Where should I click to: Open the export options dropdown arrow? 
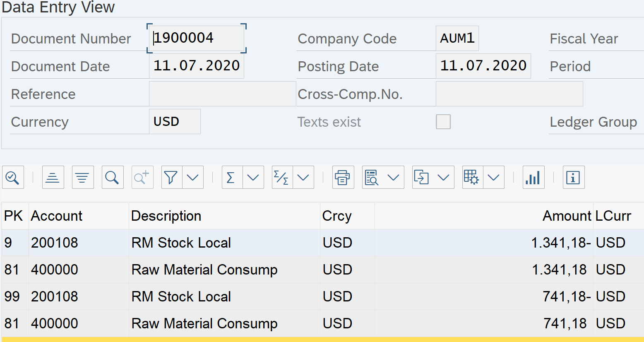(443, 178)
